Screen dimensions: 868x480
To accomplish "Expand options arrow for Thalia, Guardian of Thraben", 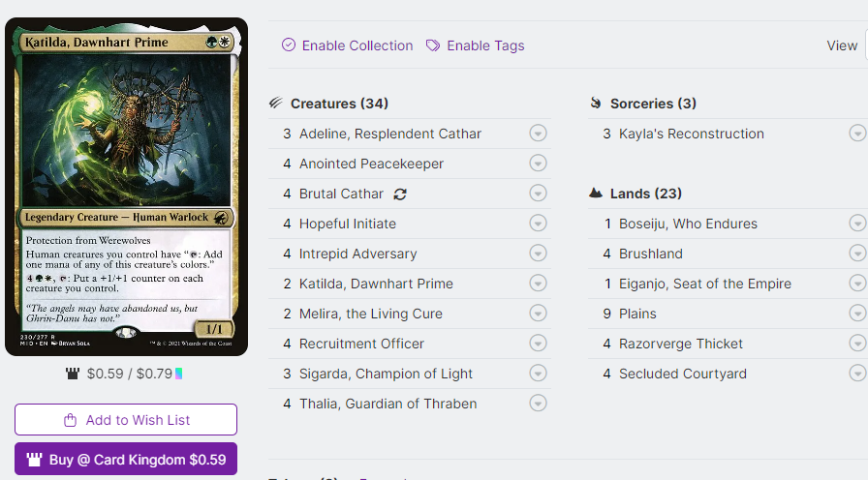I will pos(539,404).
